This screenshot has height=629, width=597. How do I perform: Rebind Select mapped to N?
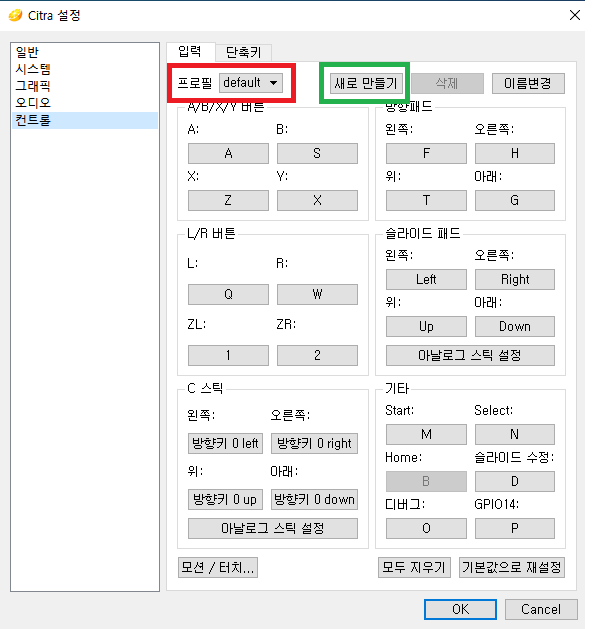tap(515, 434)
